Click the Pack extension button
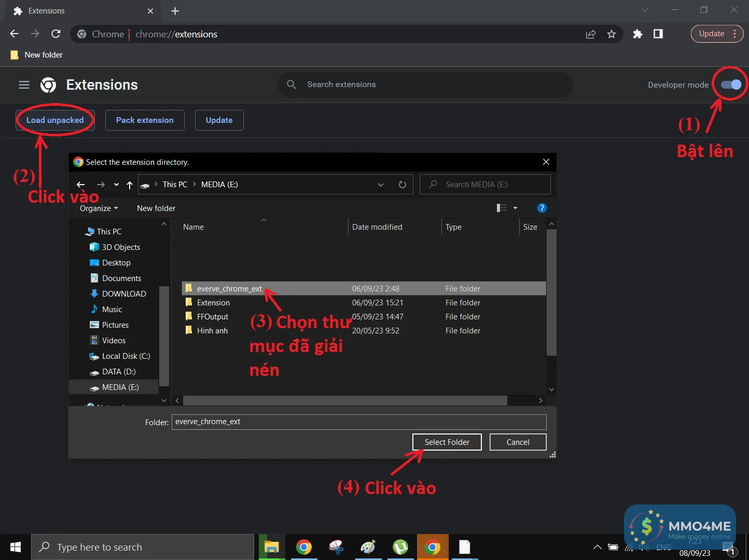This screenshot has height=560, width=749. [x=145, y=120]
